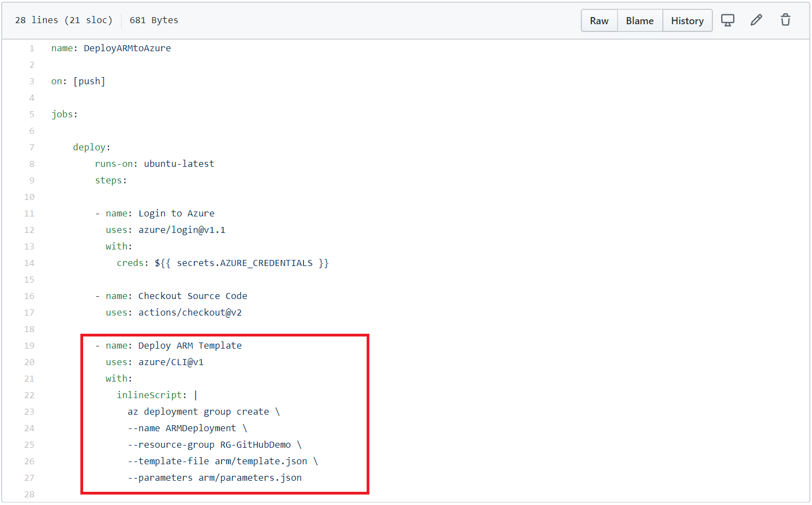Click line number 28, the last line
812x505 pixels.
(x=29, y=494)
